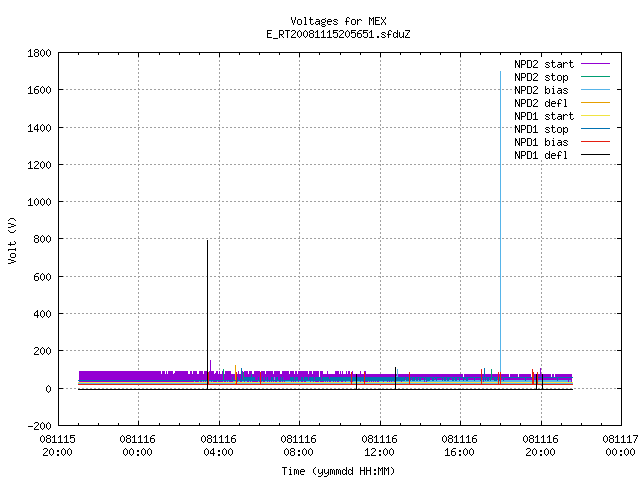Screen dimensions: 640x480
Task: Click the 200 y-axis tick label
Action: pyautogui.click(x=42, y=351)
